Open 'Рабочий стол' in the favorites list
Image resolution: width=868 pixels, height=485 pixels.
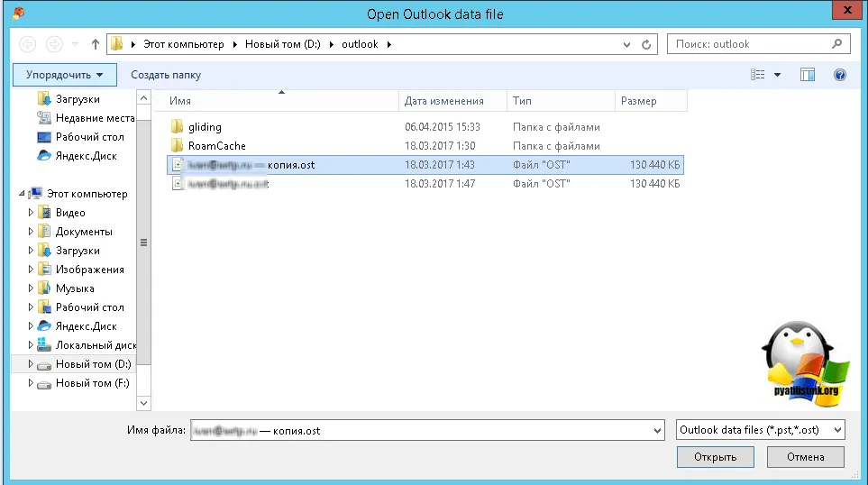point(89,137)
